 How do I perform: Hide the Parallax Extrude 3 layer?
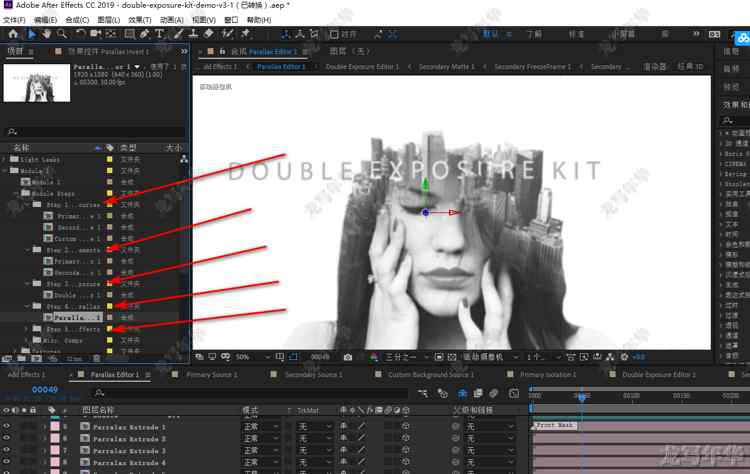click(x=7, y=450)
